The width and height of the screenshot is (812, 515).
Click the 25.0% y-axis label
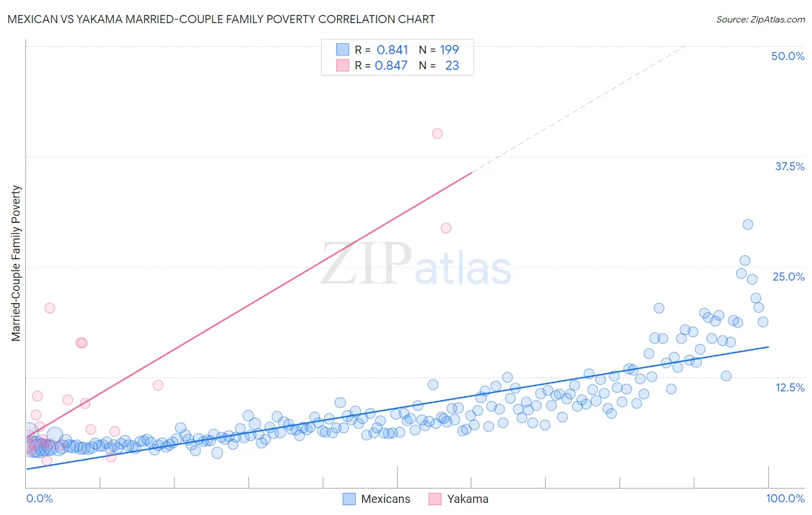click(x=788, y=277)
